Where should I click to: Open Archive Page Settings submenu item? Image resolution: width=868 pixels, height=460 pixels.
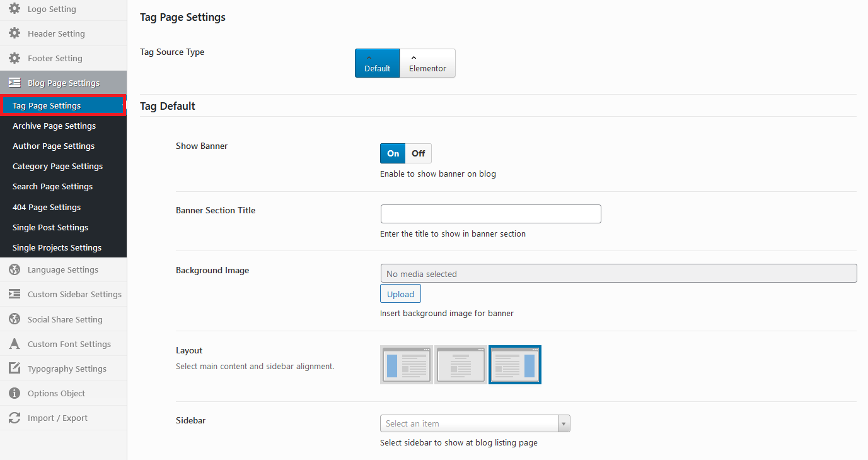point(54,126)
